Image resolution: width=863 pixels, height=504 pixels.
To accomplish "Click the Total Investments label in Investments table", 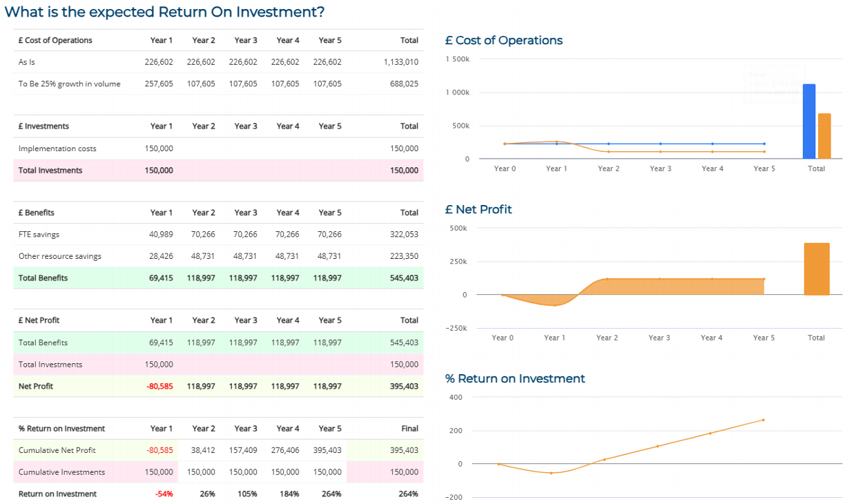I will point(50,171).
